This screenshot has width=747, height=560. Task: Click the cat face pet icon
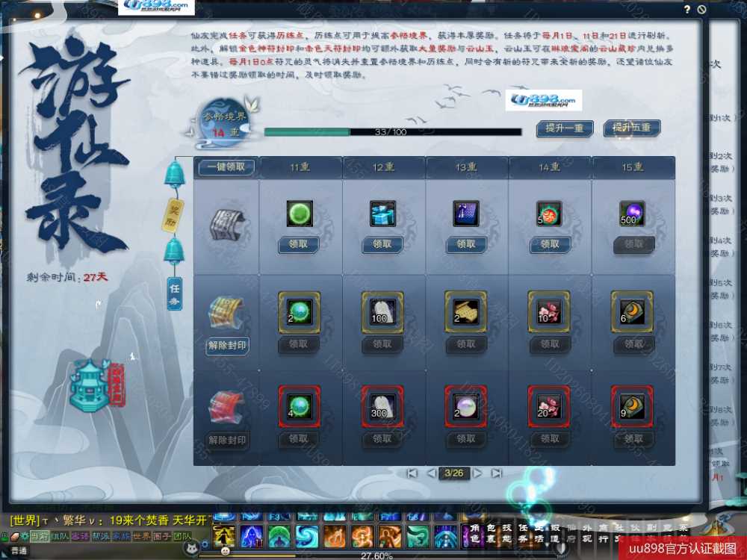193,547
